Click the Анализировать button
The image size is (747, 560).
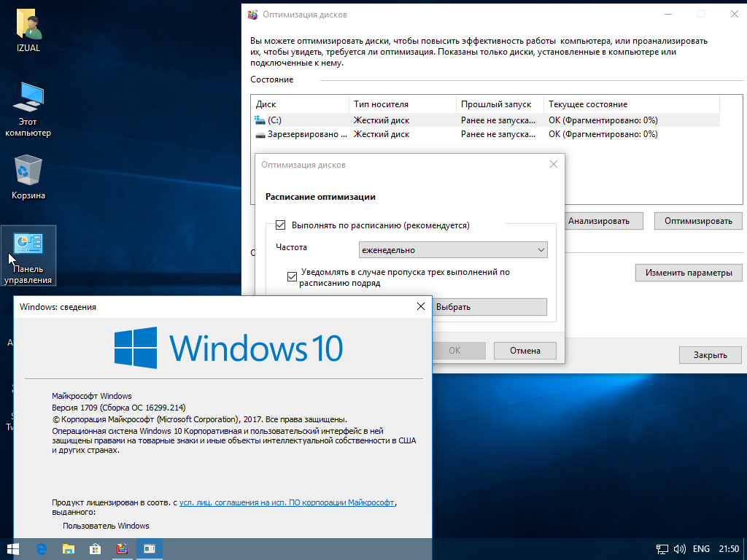(603, 221)
